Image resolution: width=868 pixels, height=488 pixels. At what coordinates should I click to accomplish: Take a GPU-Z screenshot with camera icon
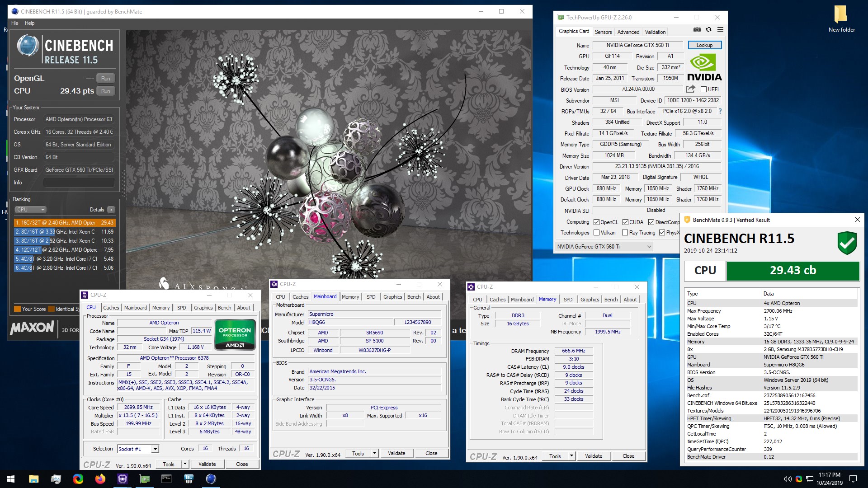coord(697,30)
